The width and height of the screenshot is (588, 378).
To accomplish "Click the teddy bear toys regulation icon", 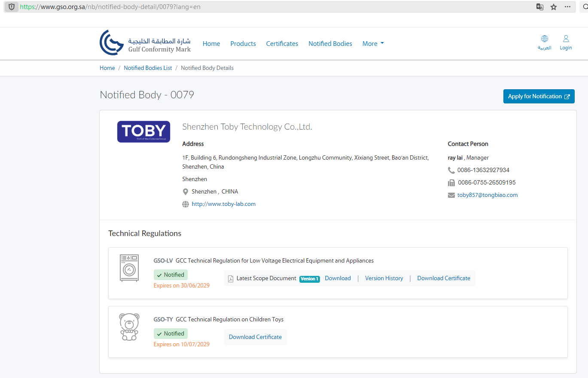I will pos(129,327).
